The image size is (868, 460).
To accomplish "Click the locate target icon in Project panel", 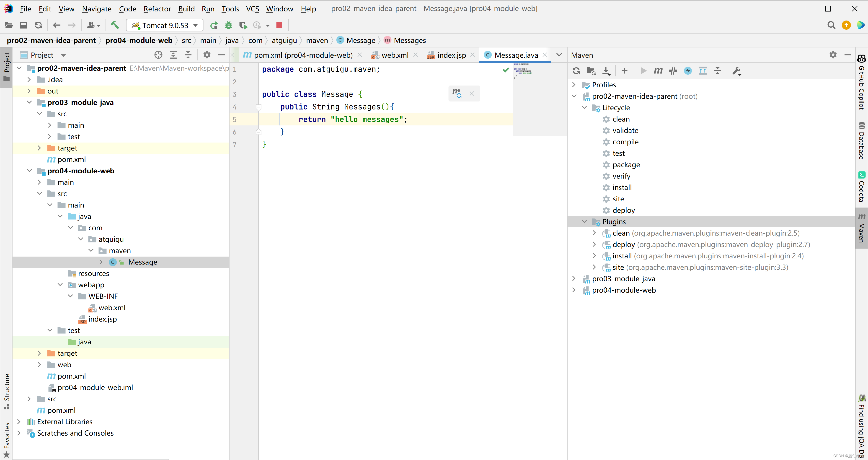I will click(x=158, y=55).
